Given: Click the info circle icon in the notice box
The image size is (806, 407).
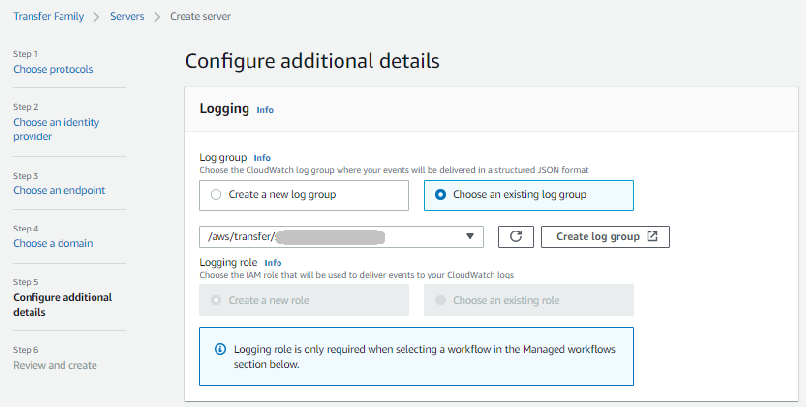Looking at the screenshot, I should (x=220, y=350).
